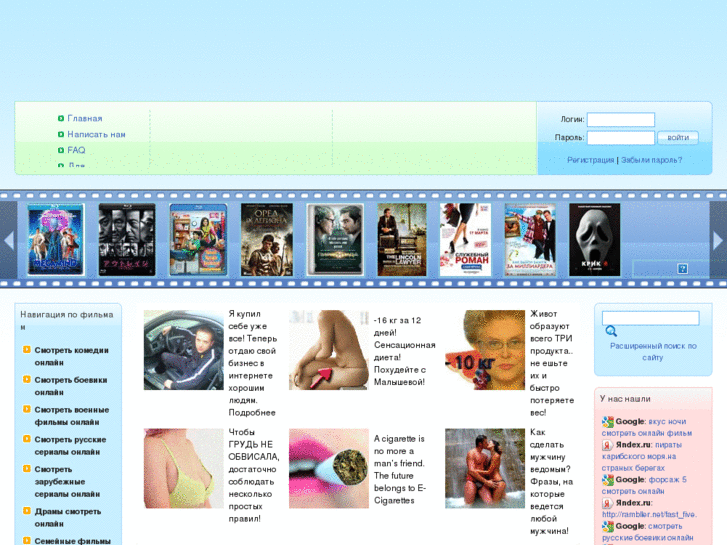Open Смотреть боевики онлайн category
This screenshot has height=545, width=727.
coord(71,386)
